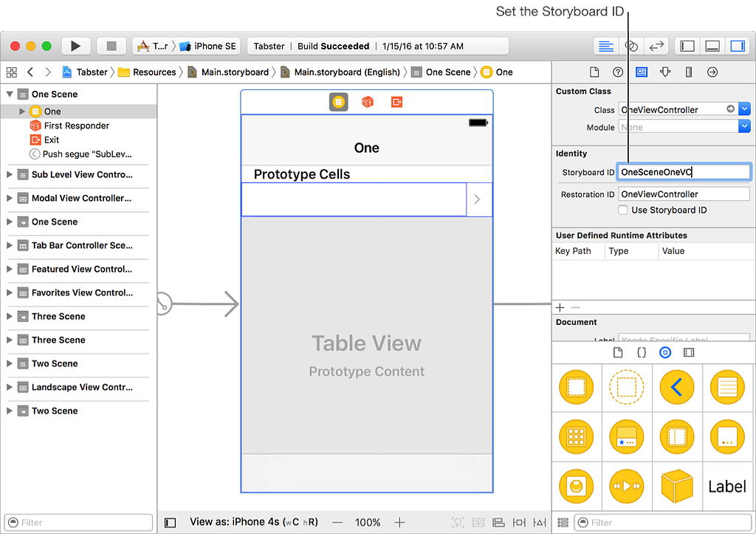The image size is (756, 534).
Task: Open the related items grid menu
Action: (x=12, y=72)
